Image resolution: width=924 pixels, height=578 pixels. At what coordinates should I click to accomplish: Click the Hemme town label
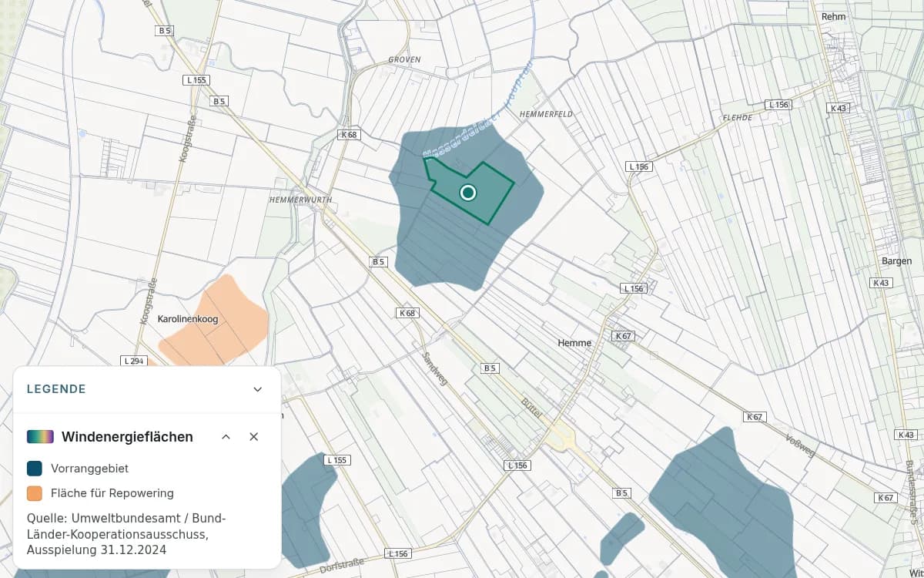[x=574, y=343]
